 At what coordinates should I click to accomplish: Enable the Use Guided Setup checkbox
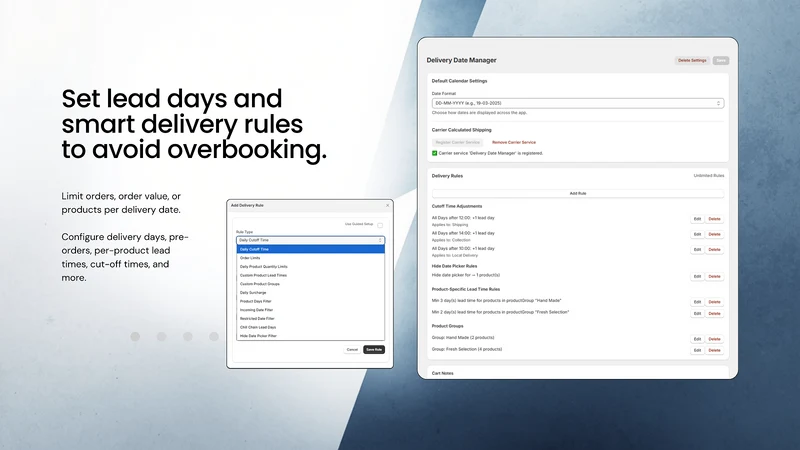point(380,225)
